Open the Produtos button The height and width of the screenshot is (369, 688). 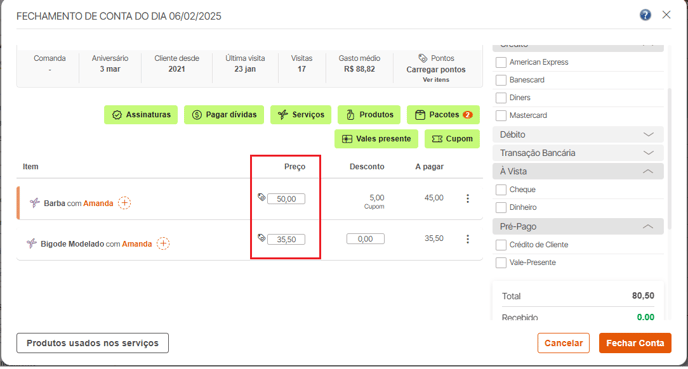(x=369, y=115)
